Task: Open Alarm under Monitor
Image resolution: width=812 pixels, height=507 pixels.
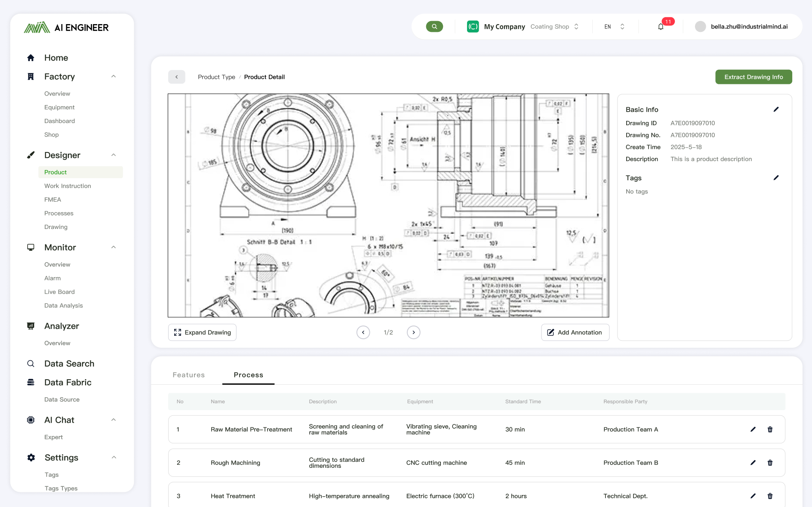Action: [52, 278]
